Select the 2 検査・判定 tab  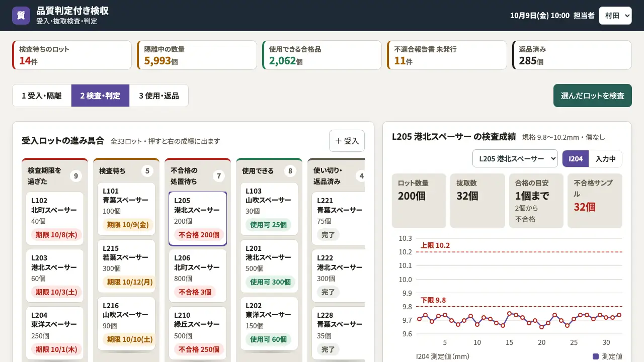(100, 96)
